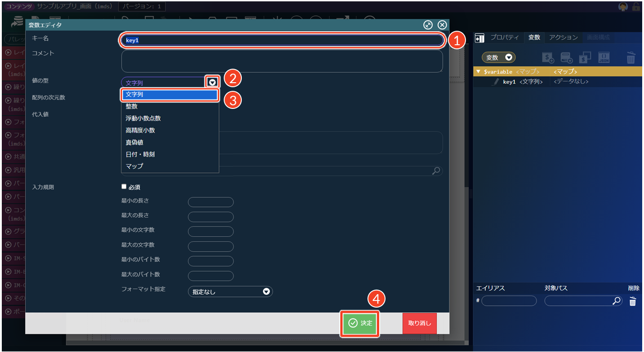The width and height of the screenshot is (644, 352).
Task: Switch to the アクション tab
Action: [563, 38]
